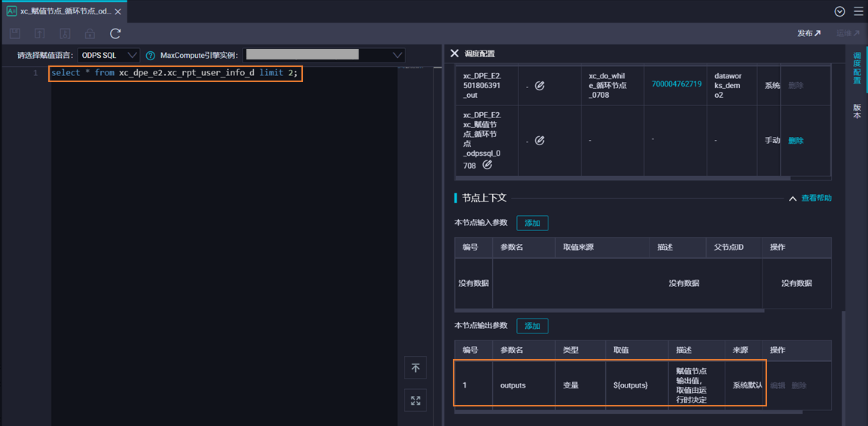The image size is (868, 426).
Task: Click the refresh reload icon
Action: [115, 34]
